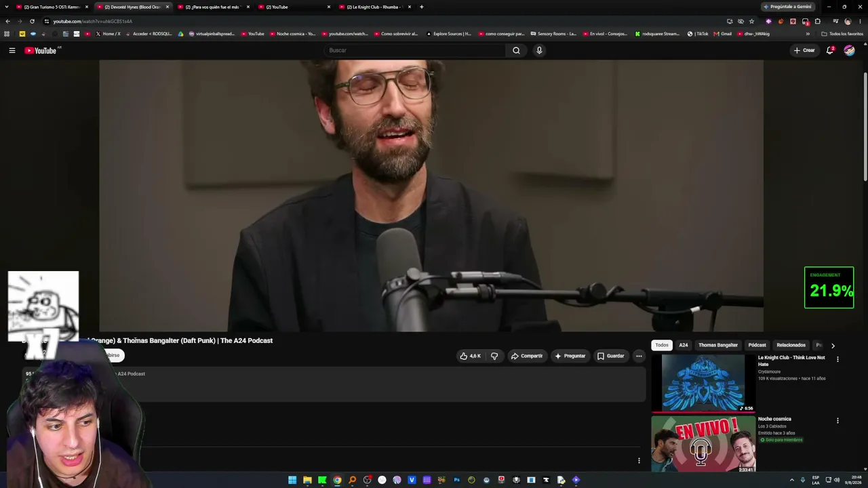Open the Sensory Rooms bookmark
The width and height of the screenshot is (868, 488).
pos(553,33)
